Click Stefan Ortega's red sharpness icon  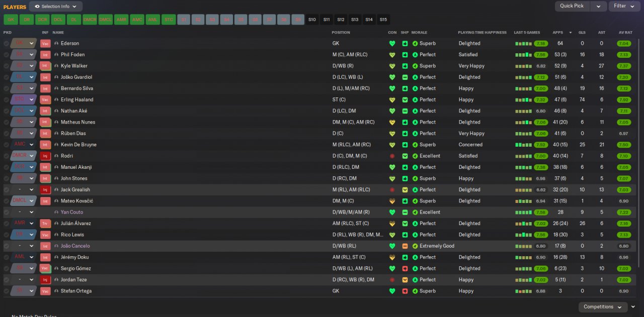pos(405,291)
